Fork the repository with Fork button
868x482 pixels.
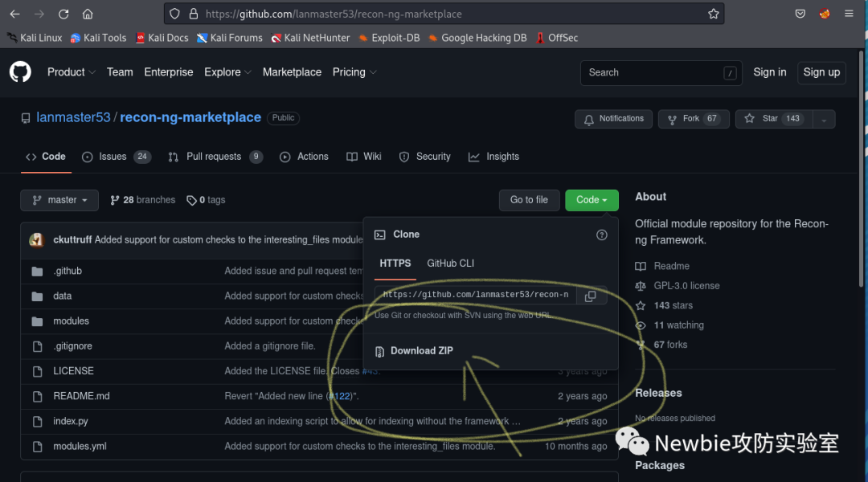pyautogui.click(x=694, y=119)
